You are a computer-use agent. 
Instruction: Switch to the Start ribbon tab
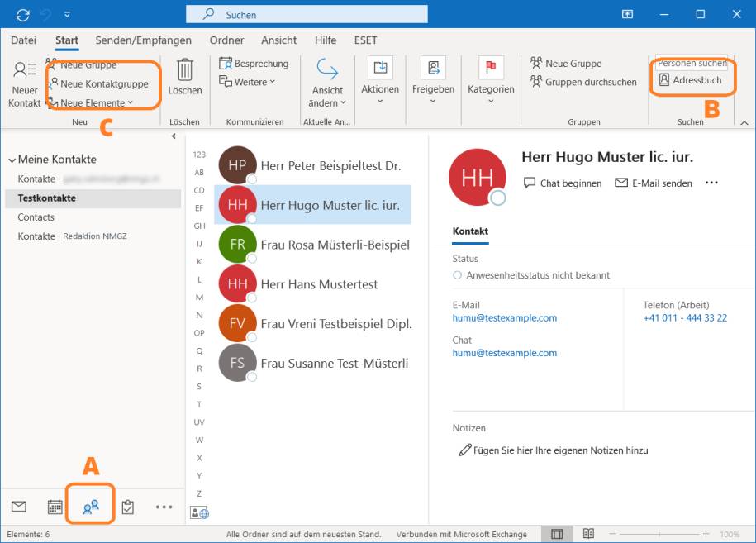coord(67,40)
